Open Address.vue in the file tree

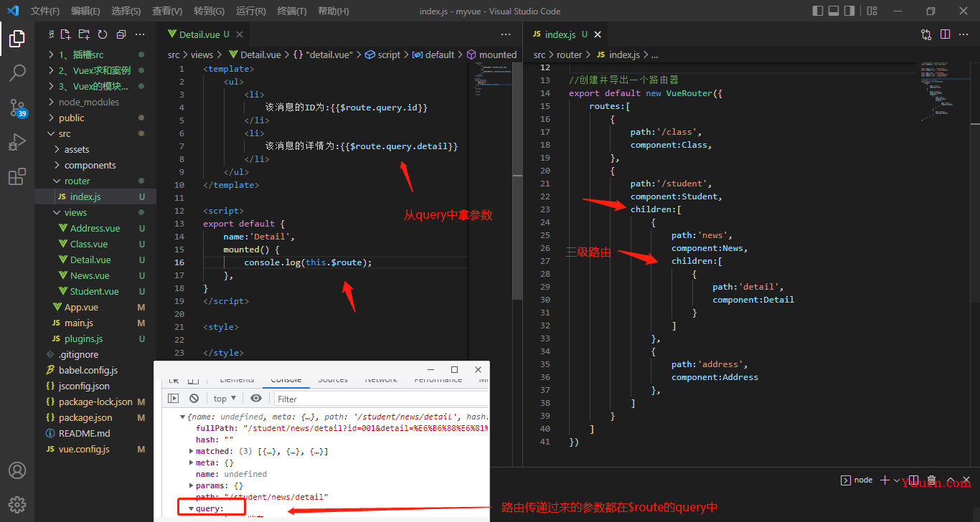click(x=95, y=228)
